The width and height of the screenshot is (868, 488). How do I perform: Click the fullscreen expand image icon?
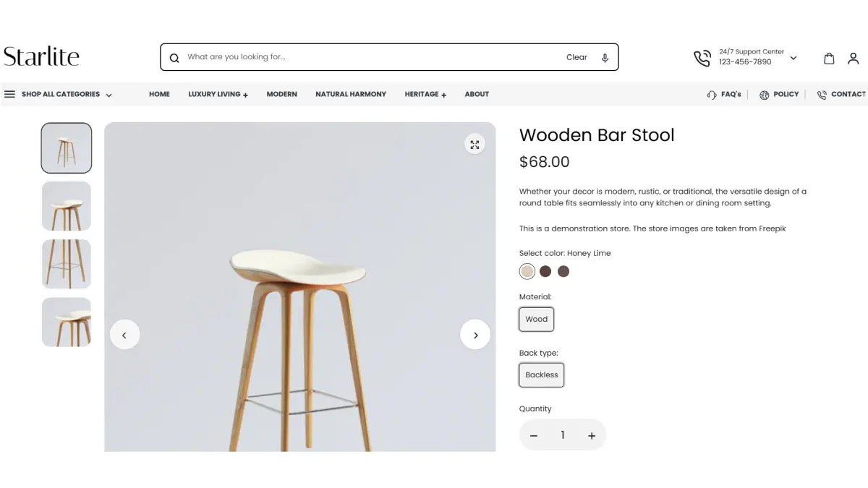pyautogui.click(x=475, y=145)
